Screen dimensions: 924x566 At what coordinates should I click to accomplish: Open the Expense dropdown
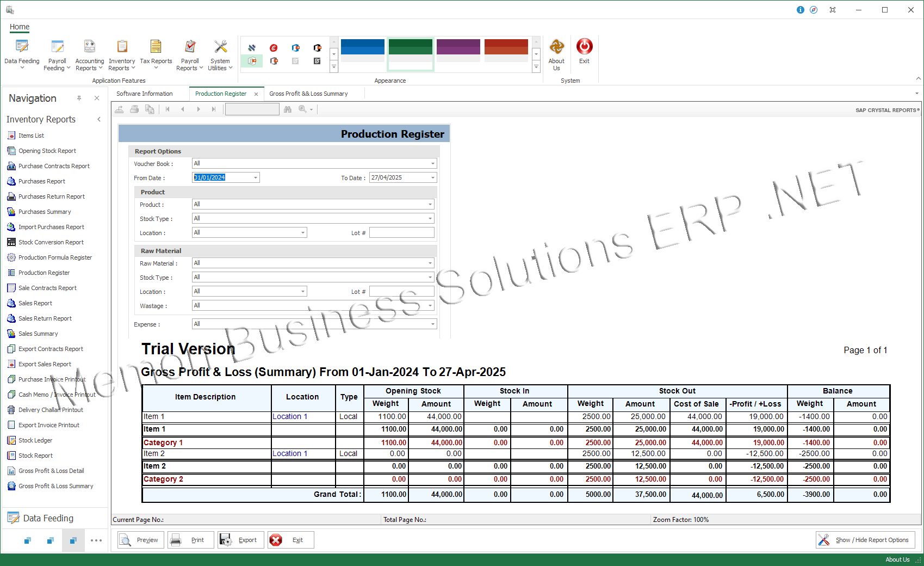pyautogui.click(x=433, y=324)
